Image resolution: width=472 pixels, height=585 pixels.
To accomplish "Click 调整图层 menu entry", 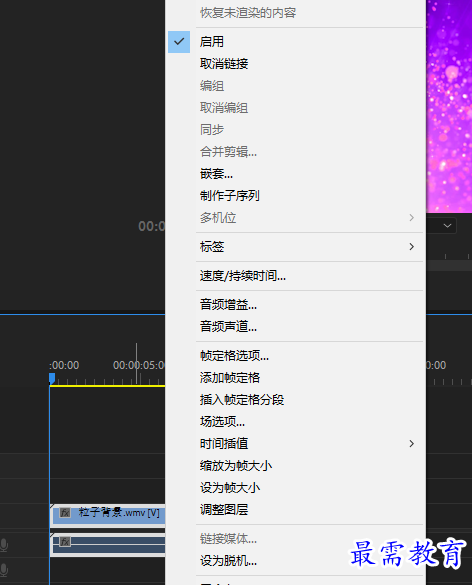I will click(x=295, y=509).
